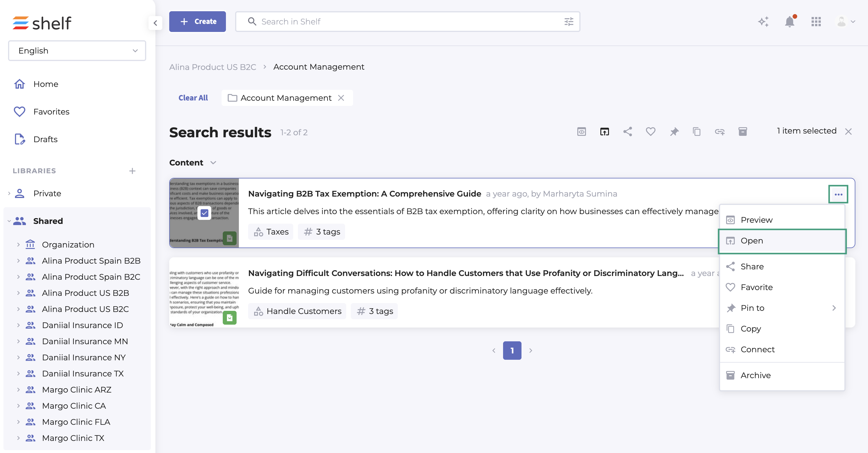The width and height of the screenshot is (868, 453).
Task: Remove the Account Management filter chip
Action: tap(341, 98)
